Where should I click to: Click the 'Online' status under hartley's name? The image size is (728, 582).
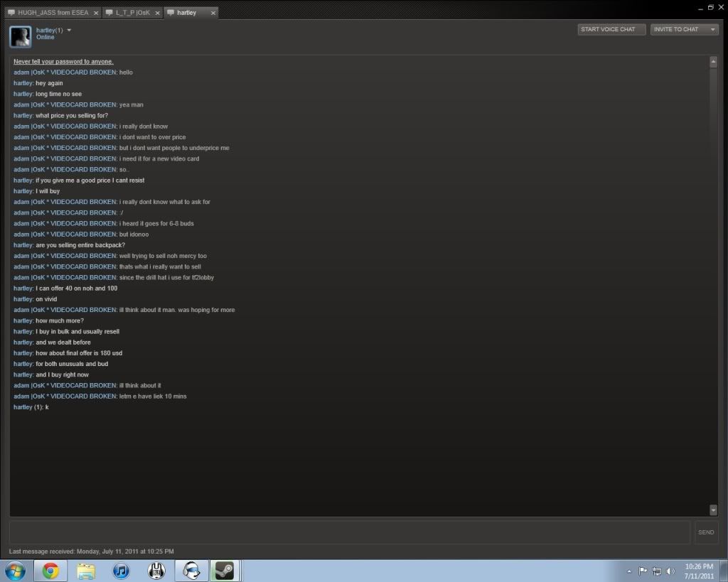point(45,38)
